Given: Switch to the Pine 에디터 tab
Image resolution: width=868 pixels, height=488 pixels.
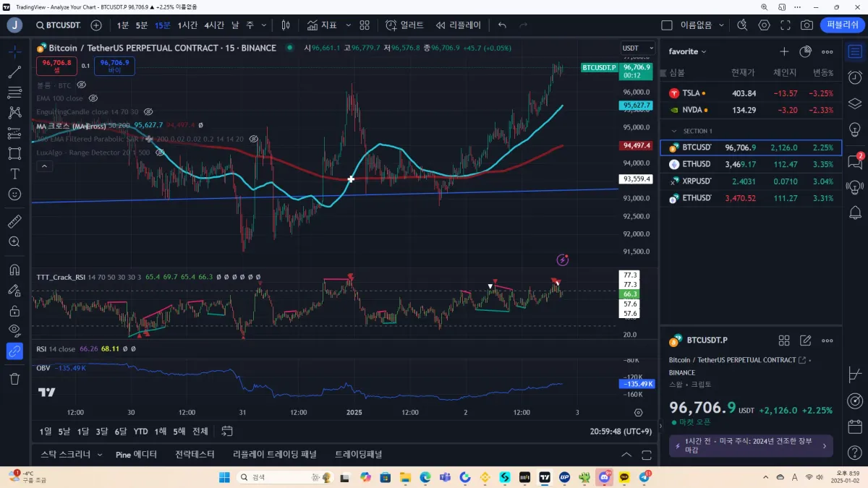Looking at the screenshot, I should pos(136,454).
